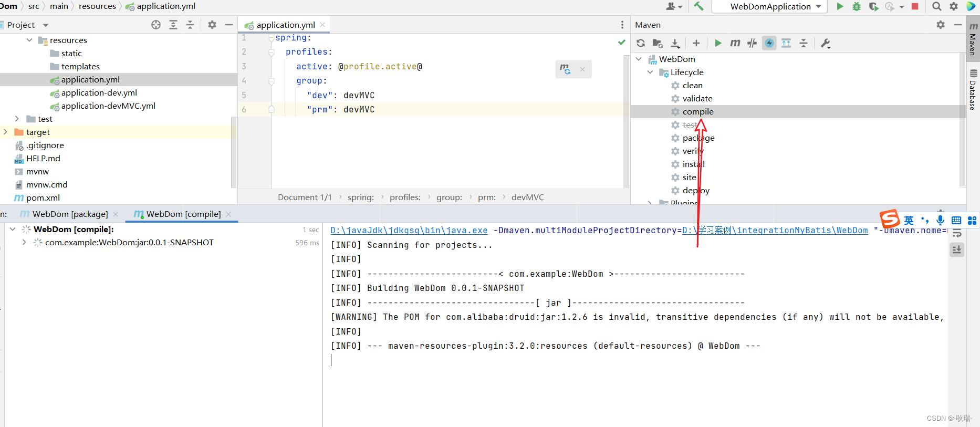This screenshot has width=980, height=427.
Task: Fold the spring block in the gutter
Action: 271,38
